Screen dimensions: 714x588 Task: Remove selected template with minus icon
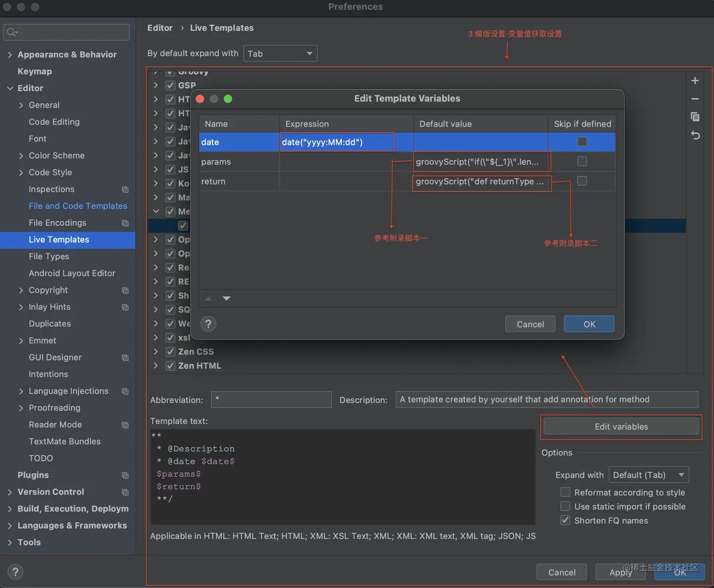click(x=695, y=99)
